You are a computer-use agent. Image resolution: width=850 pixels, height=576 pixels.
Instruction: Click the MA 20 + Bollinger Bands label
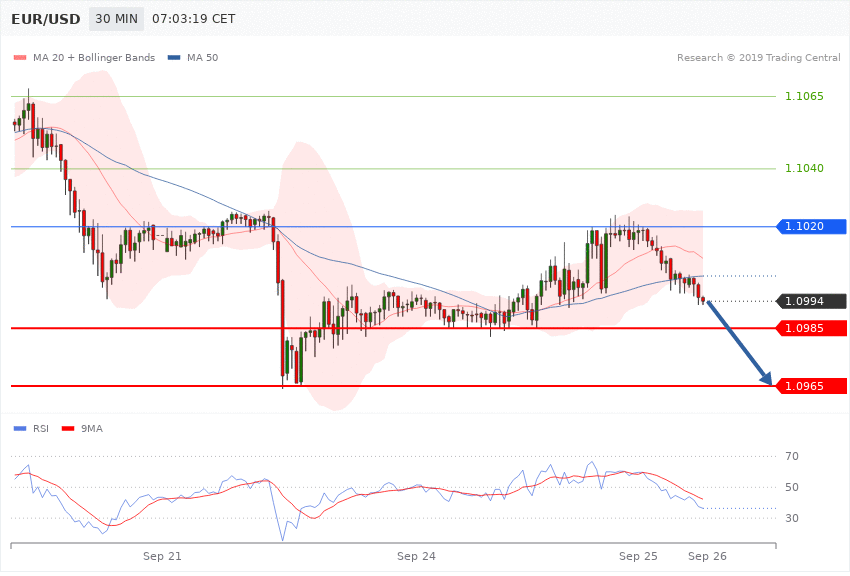(94, 57)
